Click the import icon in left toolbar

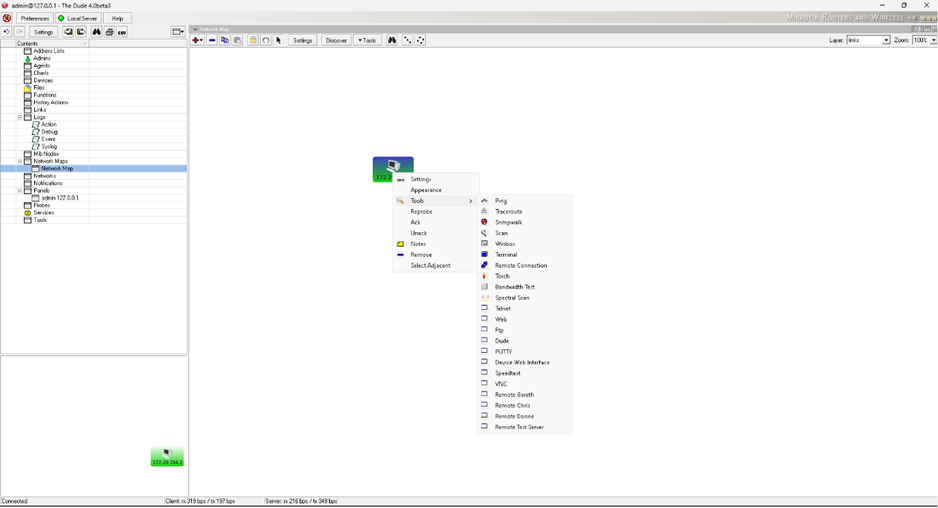pyautogui.click(x=68, y=32)
